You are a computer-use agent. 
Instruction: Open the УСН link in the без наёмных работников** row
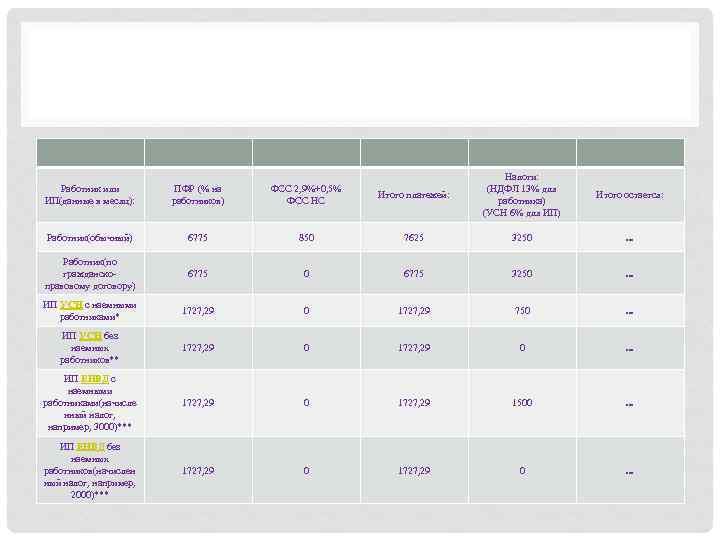coord(90,336)
